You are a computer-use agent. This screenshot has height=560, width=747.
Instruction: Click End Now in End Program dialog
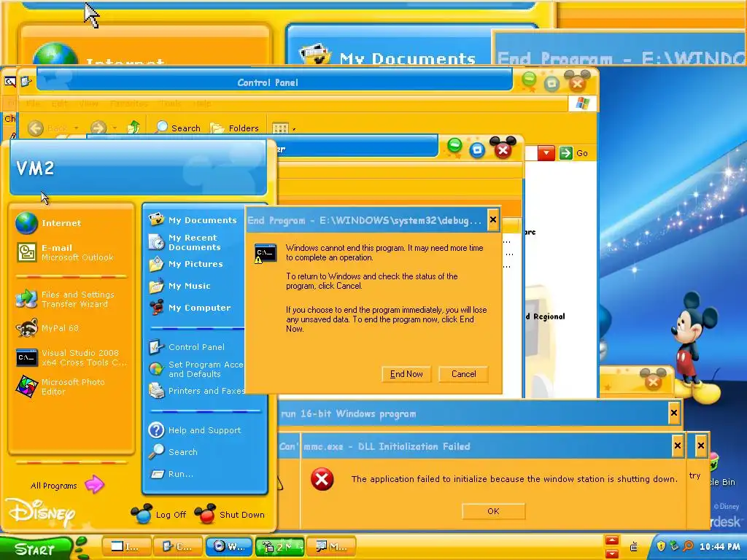coord(406,374)
